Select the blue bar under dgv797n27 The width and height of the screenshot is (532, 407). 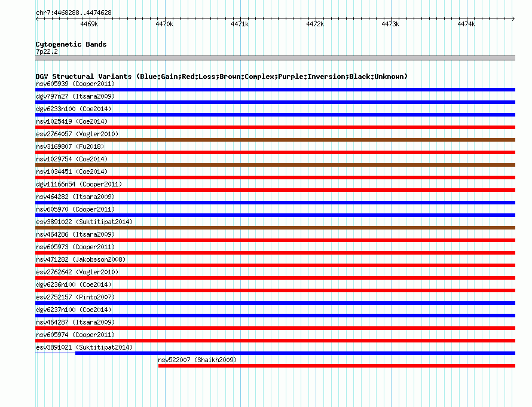(275, 102)
